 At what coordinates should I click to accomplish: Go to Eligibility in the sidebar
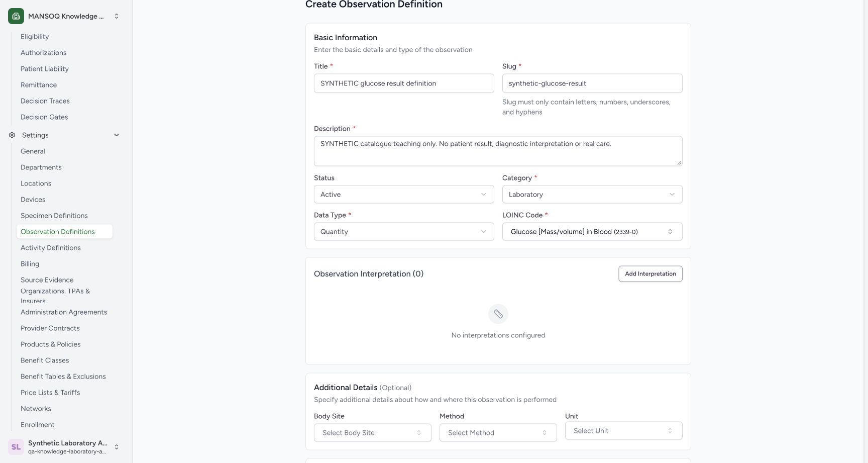pyautogui.click(x=35, y=37)
